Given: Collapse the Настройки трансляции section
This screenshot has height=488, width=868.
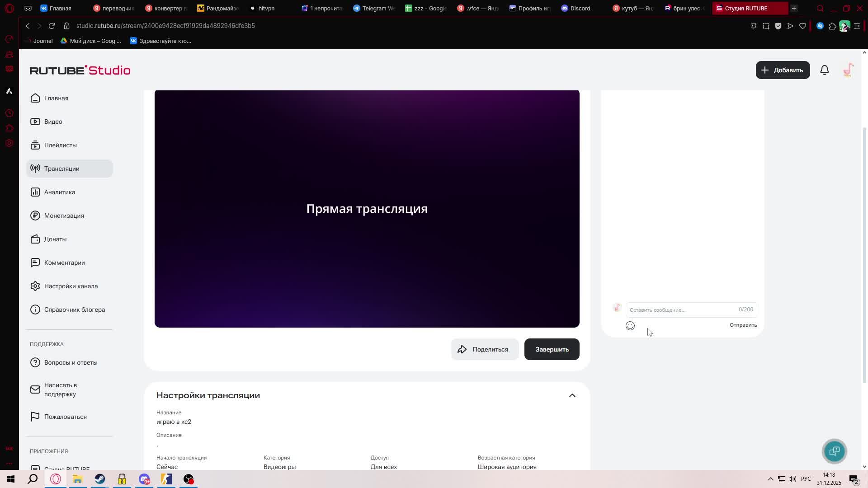Looking at the screenshot, I should pos(572,395).
